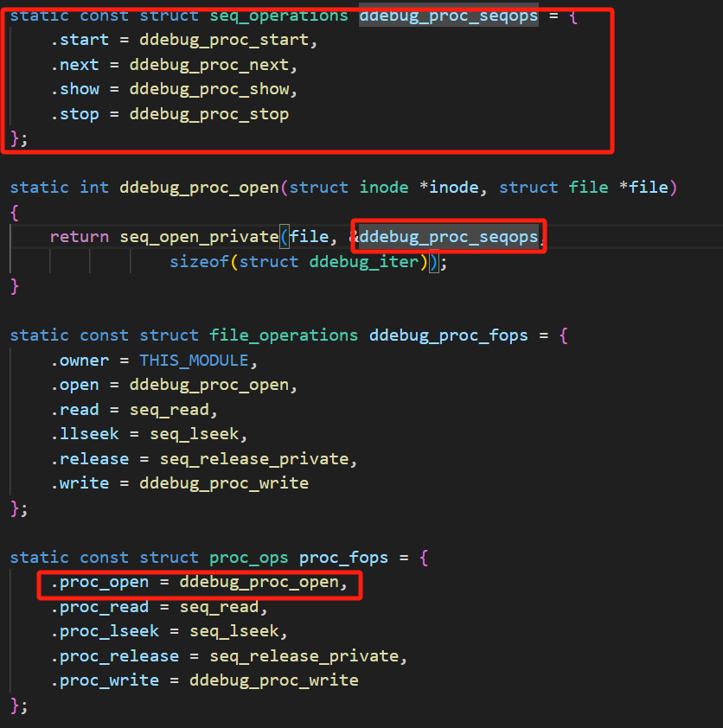This screenshot has height=728, width=723.
Task: Click the .llseek field name
Action: [85, 434]
